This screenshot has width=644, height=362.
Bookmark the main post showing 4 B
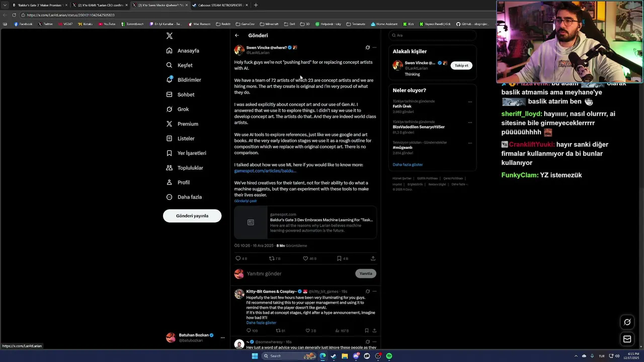(x=339, y=258)
